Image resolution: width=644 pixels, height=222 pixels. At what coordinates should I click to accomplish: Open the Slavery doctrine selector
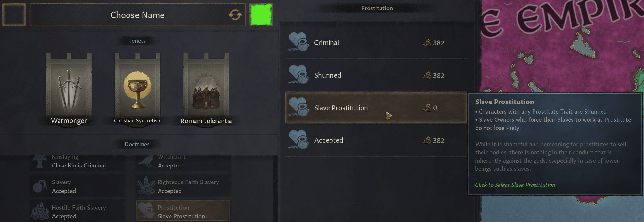77,186
